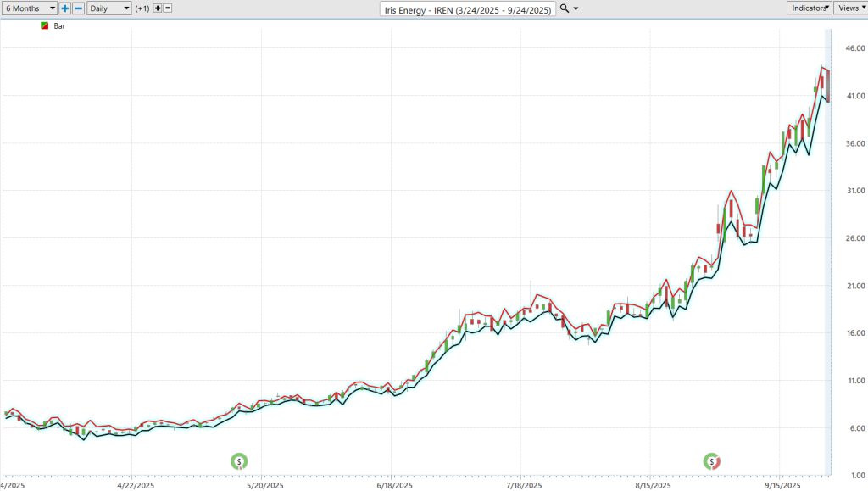This screenshot has height=491, width=868.
Task: Click the small black plus next to (+1)
Action: [x=157, y=8]
